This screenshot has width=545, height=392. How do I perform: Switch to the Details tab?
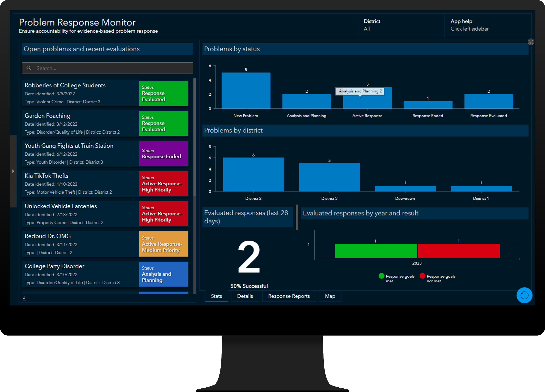(245, 296)
